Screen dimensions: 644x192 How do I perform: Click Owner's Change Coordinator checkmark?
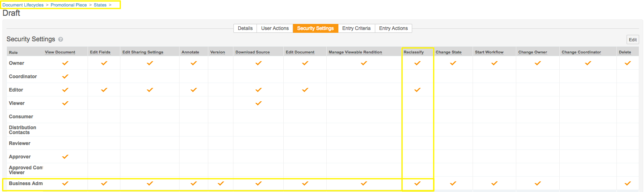click(x=588, y=63)
